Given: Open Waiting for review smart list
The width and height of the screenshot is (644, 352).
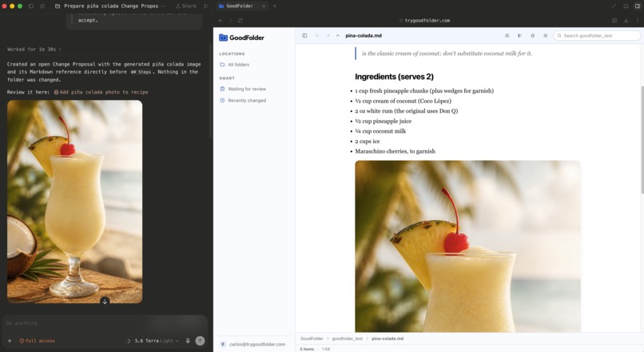Looking at the screenshot, I should pyautogui.click(x=243, y=89).
